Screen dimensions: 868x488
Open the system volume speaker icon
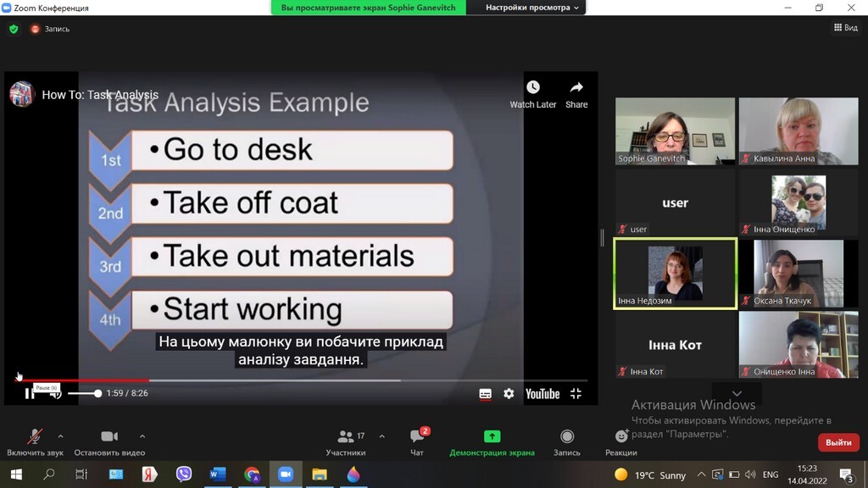click(x=750, y=474)
